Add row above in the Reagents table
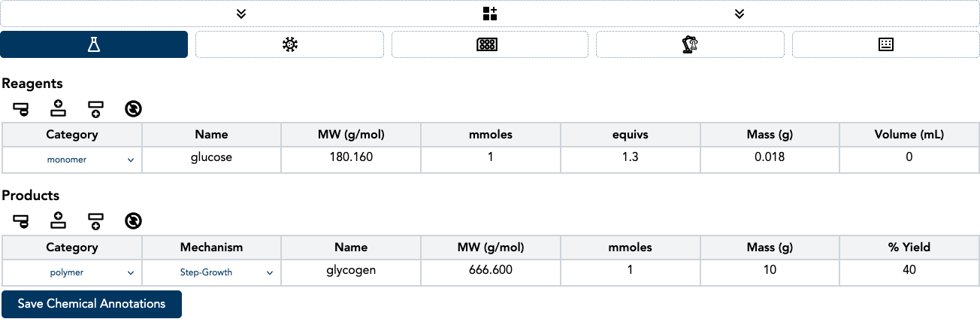Viewport: 980px width, 322px height. click(58, 110)
